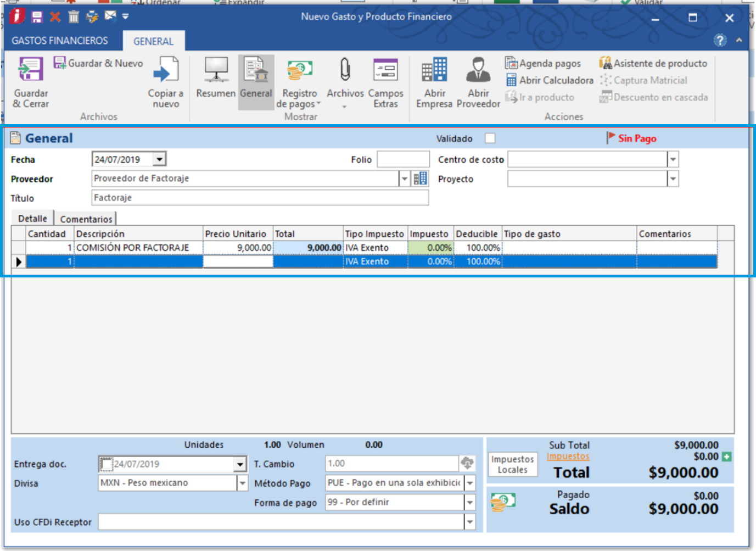
Task: Click the Impuestos Locales button
Action: pos(512,464)
